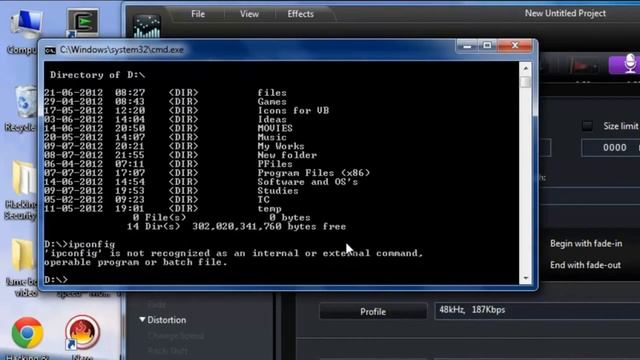Click the 'D:\>ipconfig' command line
Image resolution: width=640 pixels, height=360 pixels.
[80, 244]
